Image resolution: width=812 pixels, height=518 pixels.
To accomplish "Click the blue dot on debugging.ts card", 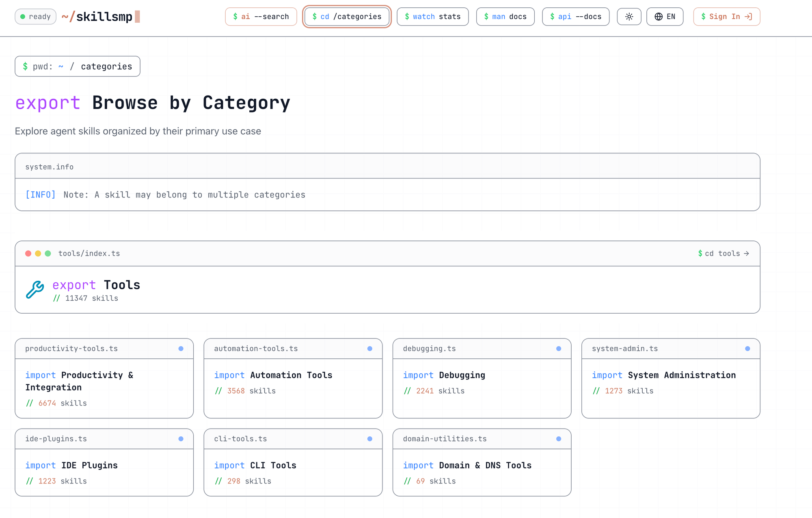I will (558, 349).
